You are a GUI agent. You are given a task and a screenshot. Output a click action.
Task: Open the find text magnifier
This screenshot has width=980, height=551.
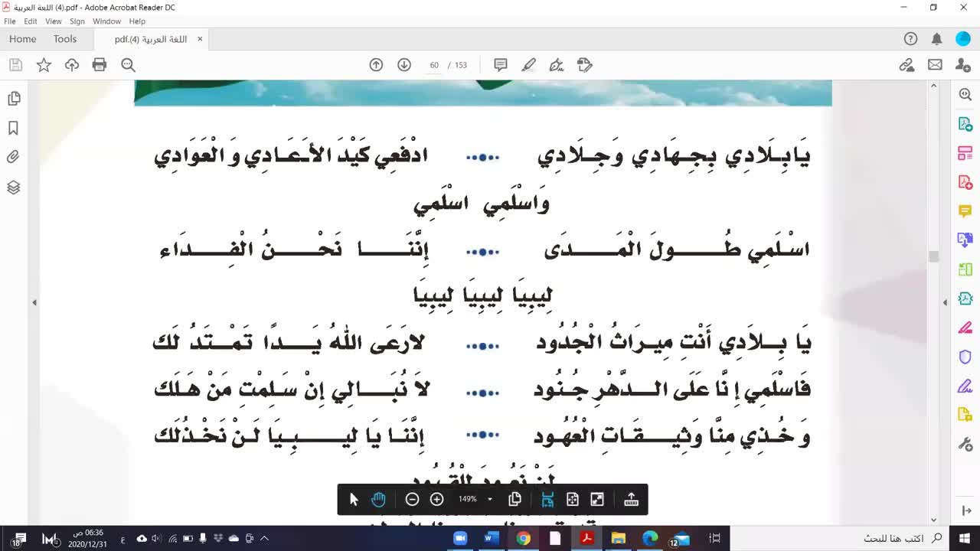coord(128,65)
